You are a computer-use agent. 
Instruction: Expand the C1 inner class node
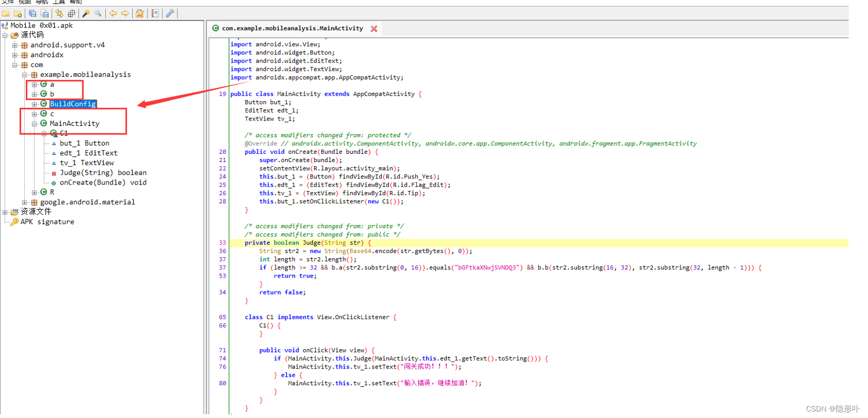[x=44, y=133]
